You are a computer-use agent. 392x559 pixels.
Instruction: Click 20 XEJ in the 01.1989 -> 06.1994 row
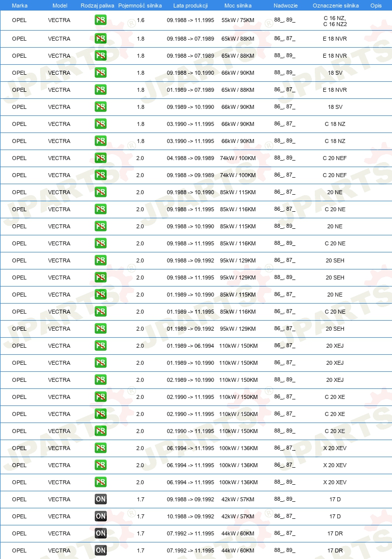(x=335, y=346)
